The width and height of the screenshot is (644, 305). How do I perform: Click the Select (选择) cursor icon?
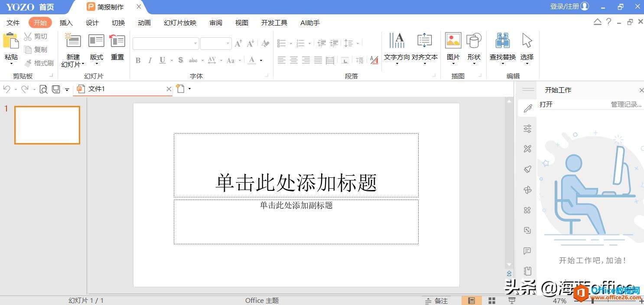tap(527, 40)
